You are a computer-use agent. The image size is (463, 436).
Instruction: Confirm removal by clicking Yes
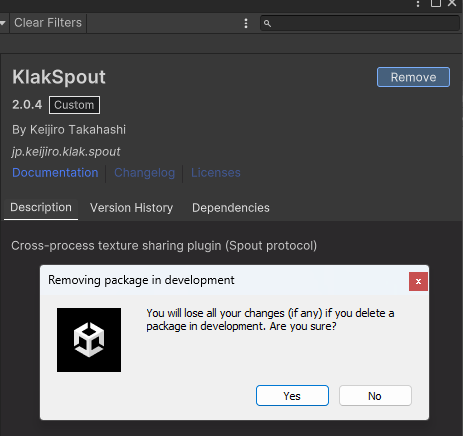[x=292, y=396]
